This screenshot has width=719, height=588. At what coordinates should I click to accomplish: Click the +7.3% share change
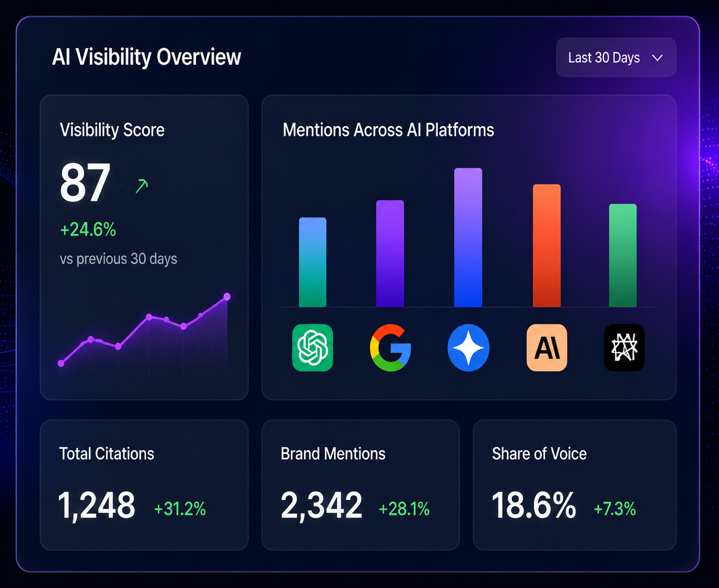pyautogui.click(x=615, y=509)
